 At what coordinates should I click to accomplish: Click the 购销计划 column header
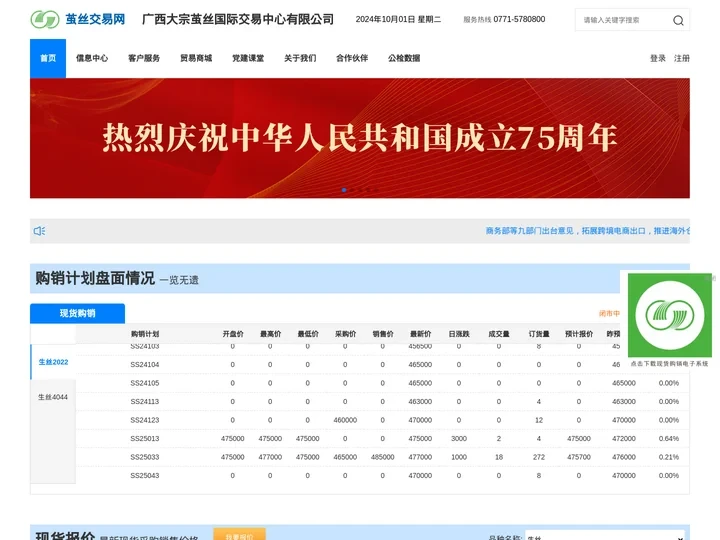click(x=145, y=334)
